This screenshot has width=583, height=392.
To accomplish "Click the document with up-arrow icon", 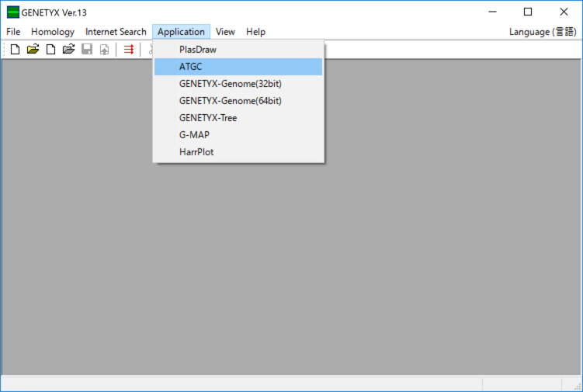I will point(105,50).
